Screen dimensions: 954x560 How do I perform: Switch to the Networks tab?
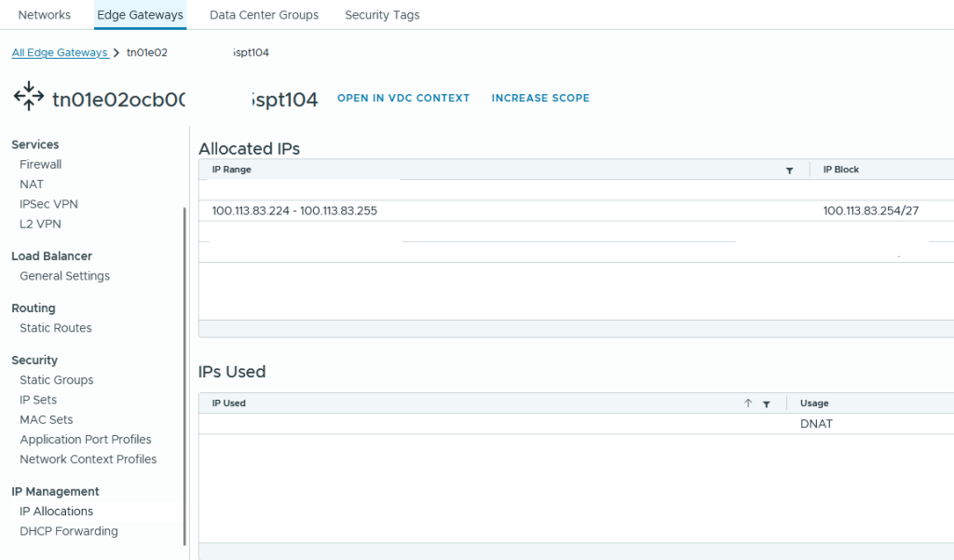pyautogui.click(x=44, y=15)
